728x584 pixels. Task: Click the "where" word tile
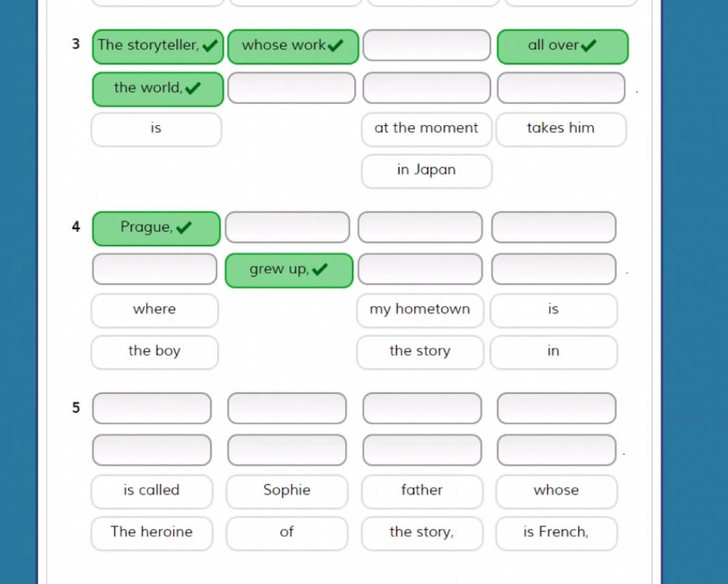click(x=154, y=310)
